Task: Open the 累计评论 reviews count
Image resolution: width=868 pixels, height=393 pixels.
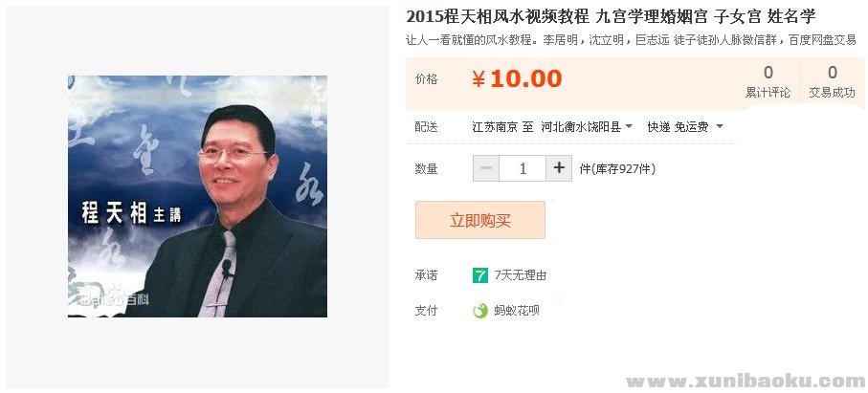Action: pyautogui.click(x=768, y=82)
